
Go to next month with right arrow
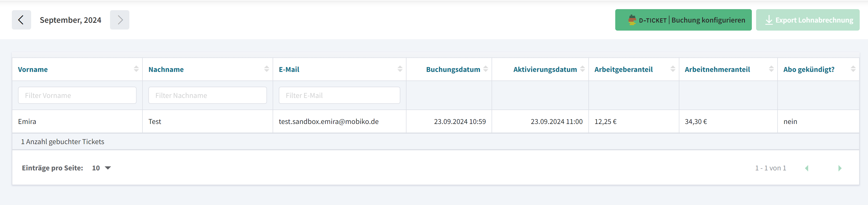120,20
